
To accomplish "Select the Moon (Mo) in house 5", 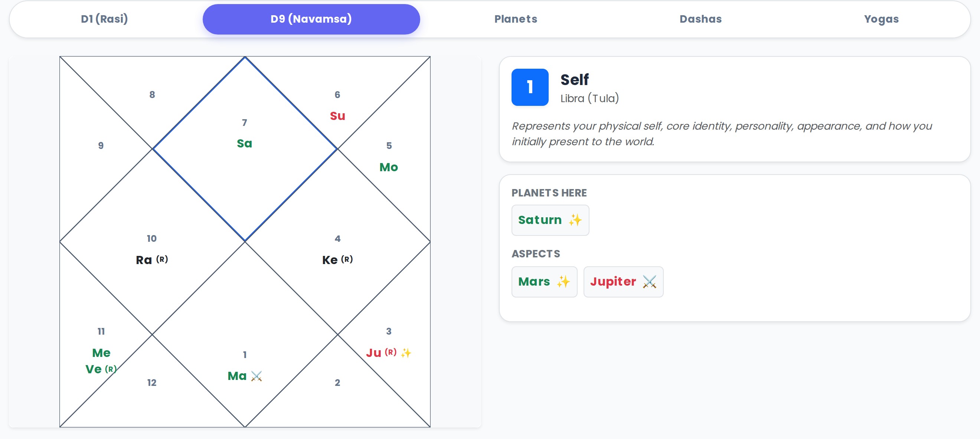I will pos(388,166).
